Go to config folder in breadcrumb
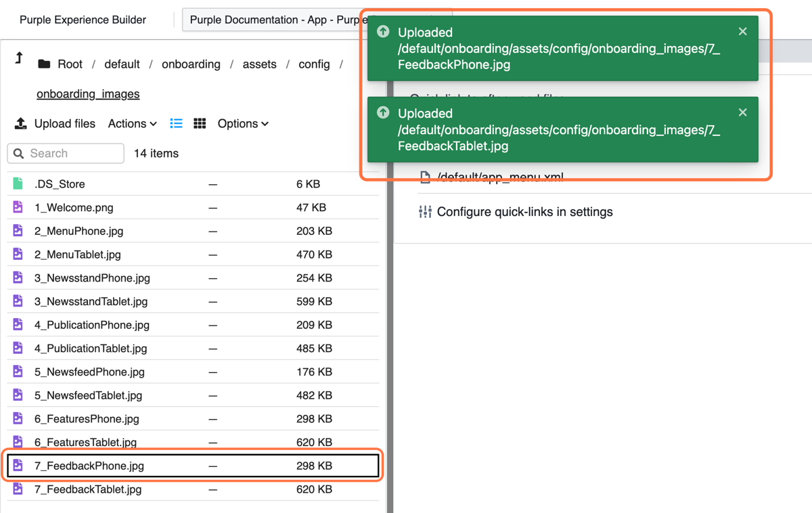Image resolution: width=812 pixels, height=513 pixels. coord(314,64)
